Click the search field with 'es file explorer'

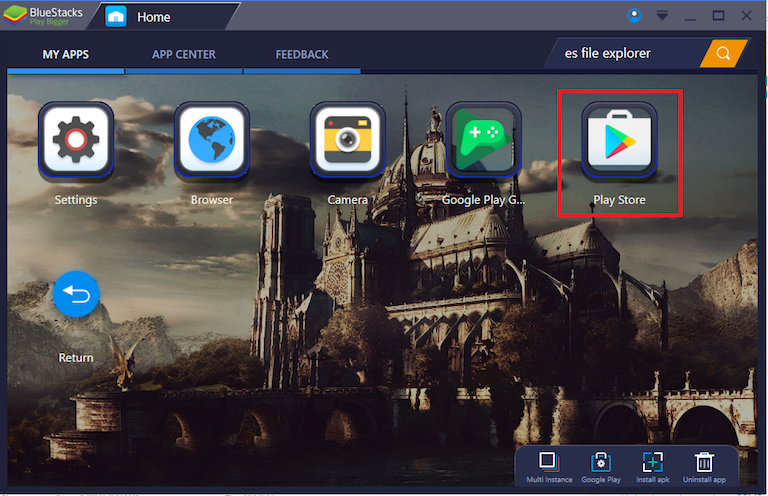coord(625,53)
